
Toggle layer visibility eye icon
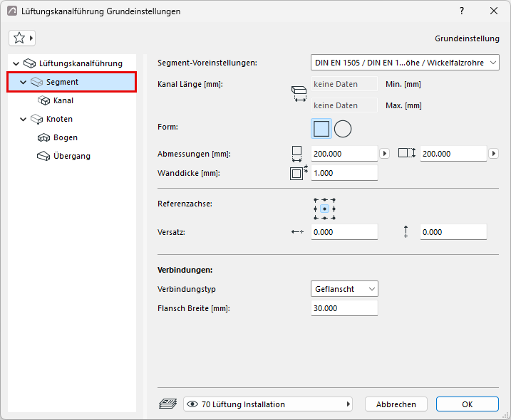(x=192, y=404)
